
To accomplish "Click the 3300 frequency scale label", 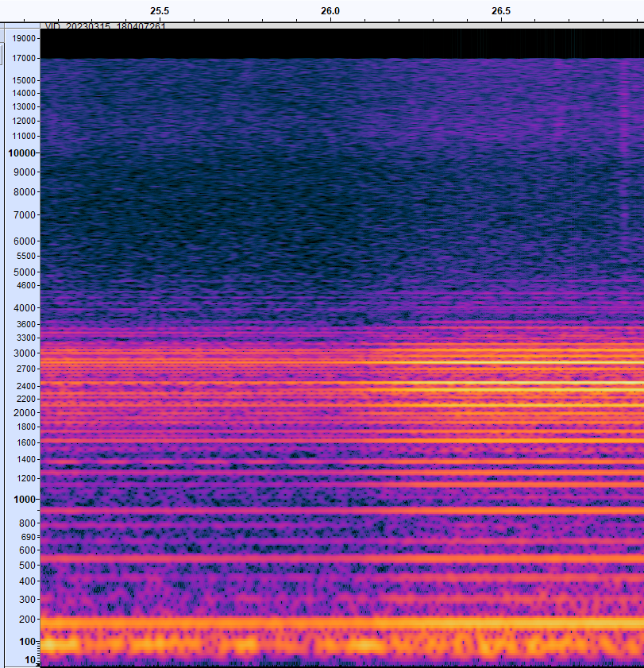I will tap(26, 338).
